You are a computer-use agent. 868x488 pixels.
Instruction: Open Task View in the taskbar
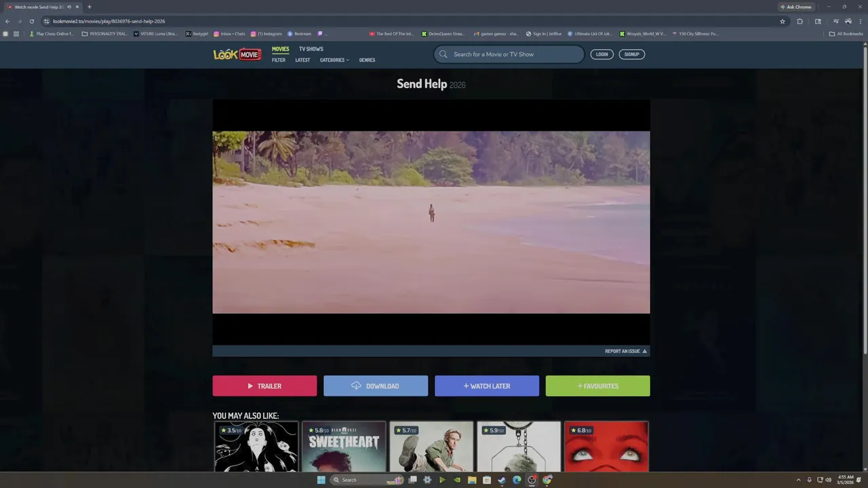click(412, 480)
